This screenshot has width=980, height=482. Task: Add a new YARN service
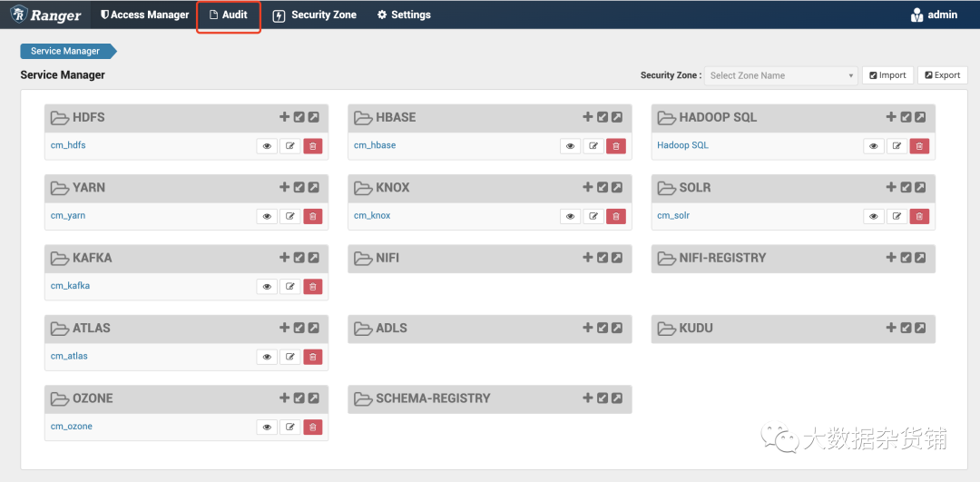tap(284, 187)
